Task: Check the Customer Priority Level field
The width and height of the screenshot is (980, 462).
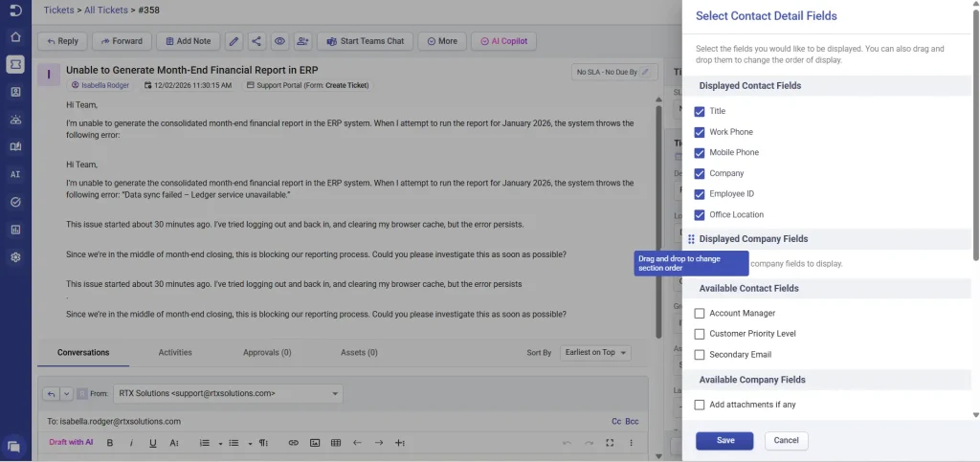Action: pos(700,334)
